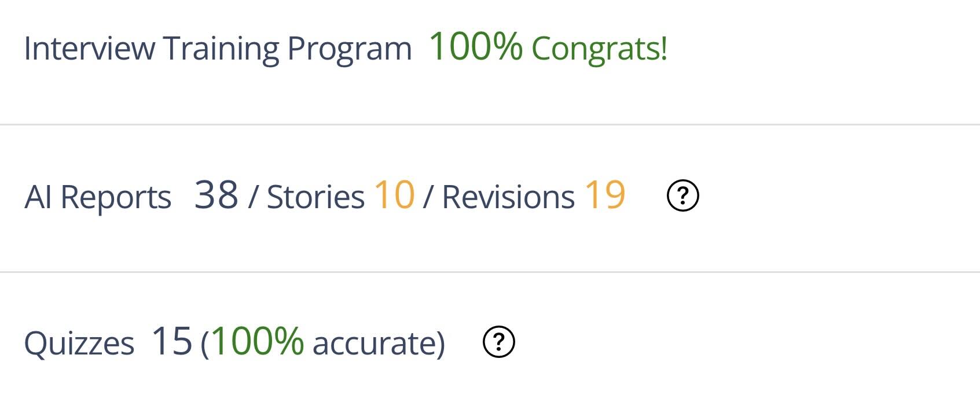The image size is (980, 399).
Task: Click the divider line below Interview Training Program
Action: 490,124
